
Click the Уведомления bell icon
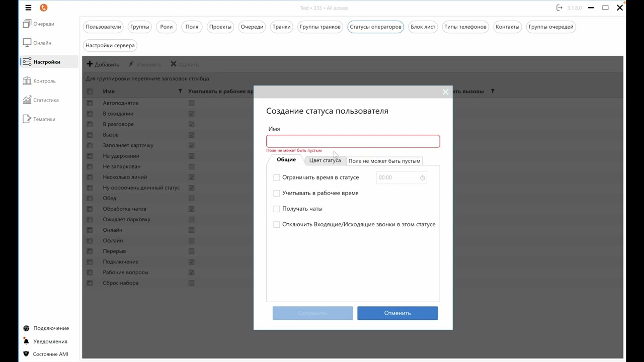[26, 341]
